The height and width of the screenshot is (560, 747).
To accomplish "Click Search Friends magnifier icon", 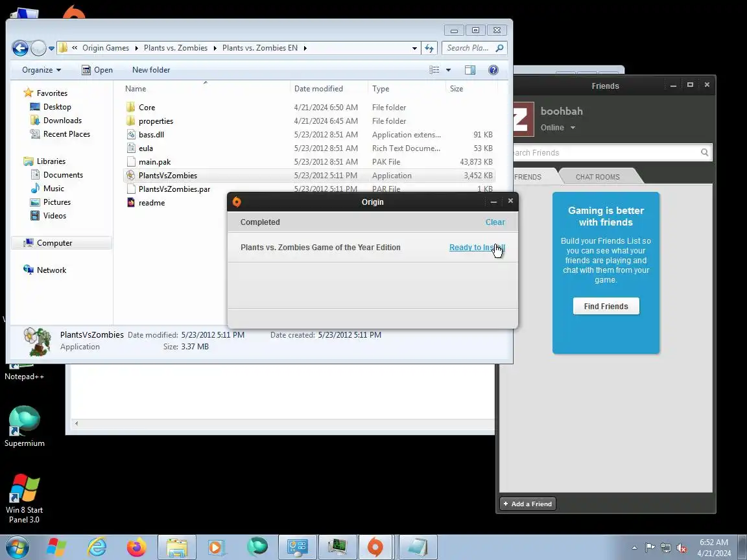I will pyautogui.click(x=705, y=152).
